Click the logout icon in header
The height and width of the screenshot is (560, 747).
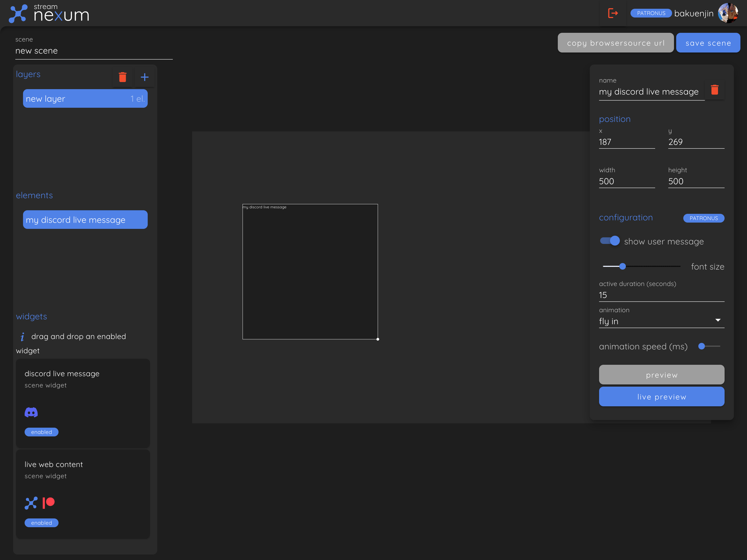pos(612,13)
